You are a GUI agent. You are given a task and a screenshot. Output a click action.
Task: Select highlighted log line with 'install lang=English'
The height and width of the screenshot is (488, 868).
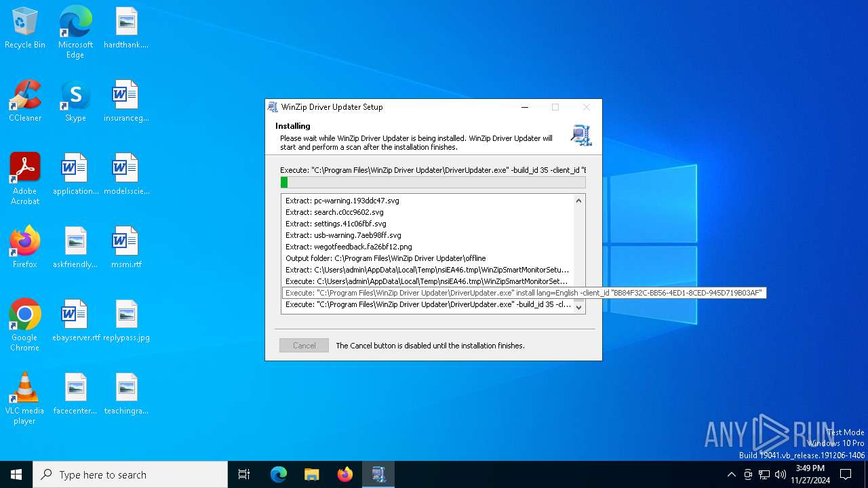[524, 293]
